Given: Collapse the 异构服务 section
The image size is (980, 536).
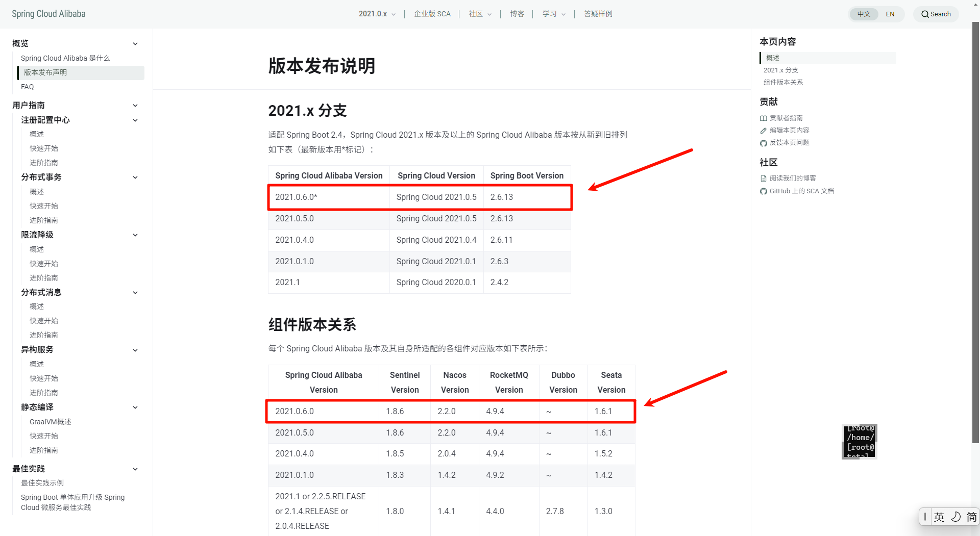Looking at the screenshot, I should (x=135, y=350).
